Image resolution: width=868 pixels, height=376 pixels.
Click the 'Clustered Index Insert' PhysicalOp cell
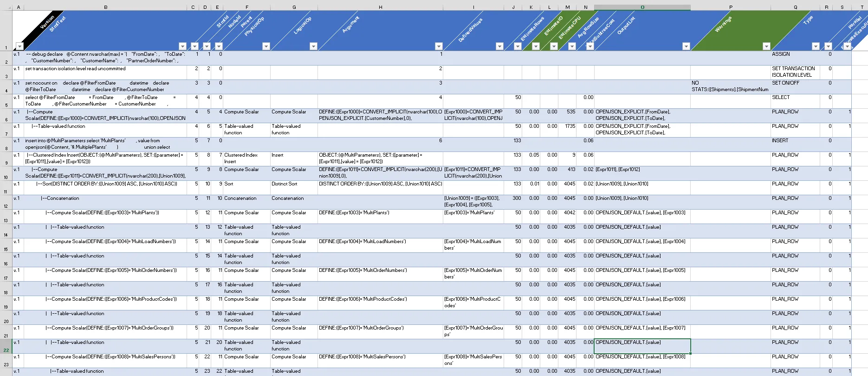(x=247, y=159)
